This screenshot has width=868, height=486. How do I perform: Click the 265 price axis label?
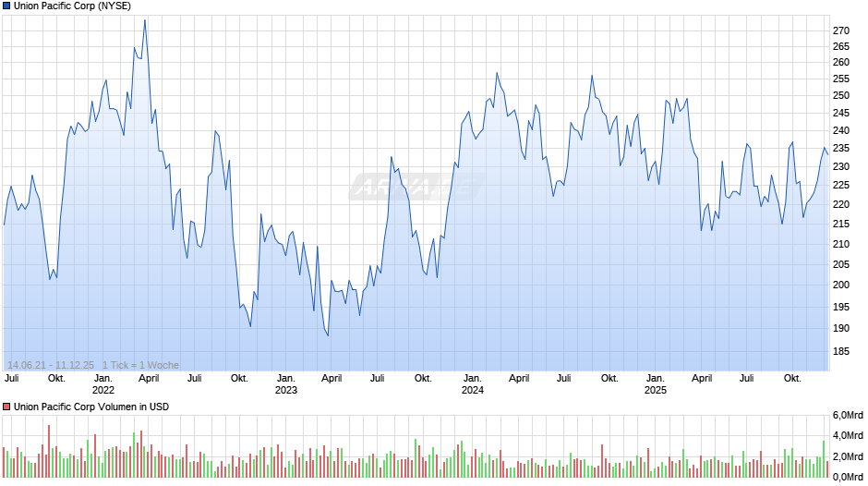click(841, 46)
